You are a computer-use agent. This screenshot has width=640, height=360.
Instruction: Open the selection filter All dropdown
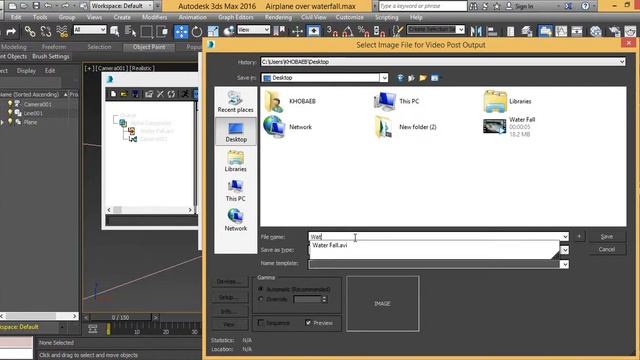point(90,29)
